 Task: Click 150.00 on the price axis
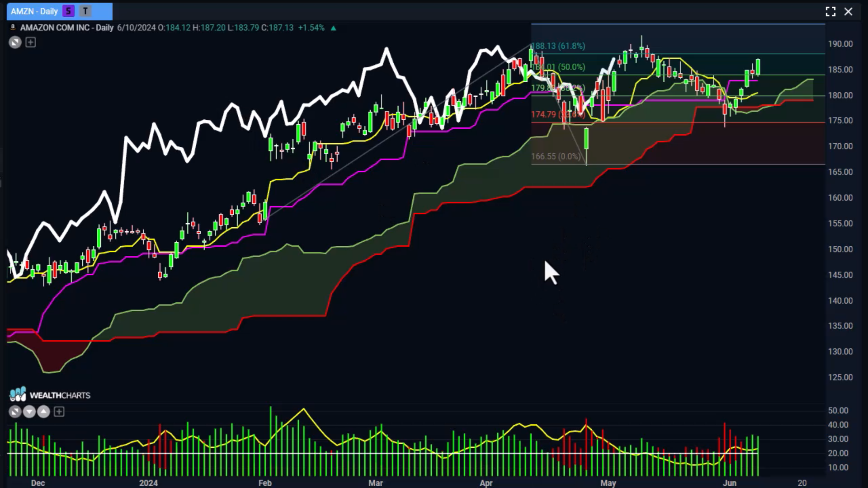pyautogui.click(x=840, y=249)
